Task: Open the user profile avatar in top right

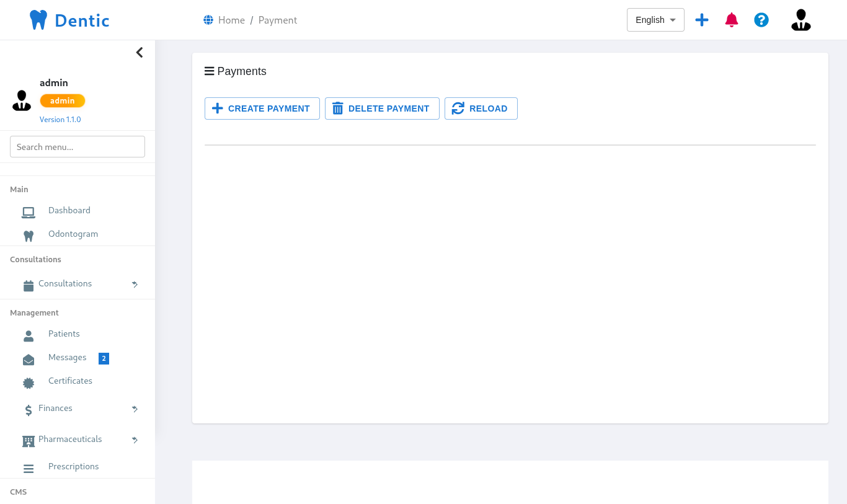Action: (800, 20)
